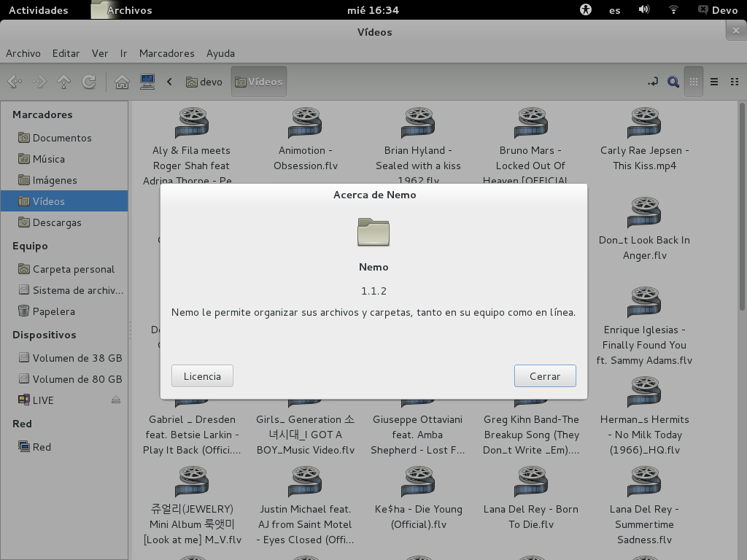Select Herman_s Hermits No Milk Today video
This screenshot has height=560, width=747.
(644, 416)
